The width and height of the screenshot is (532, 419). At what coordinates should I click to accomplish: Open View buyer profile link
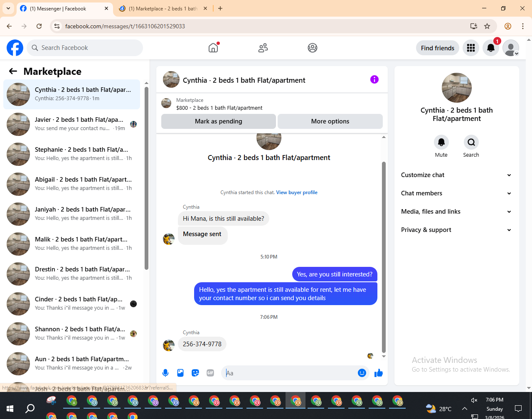point(297,192)
